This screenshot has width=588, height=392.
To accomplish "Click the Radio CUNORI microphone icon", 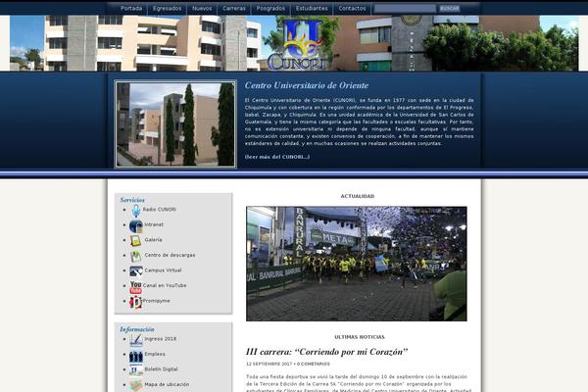I will click(136, 211).
